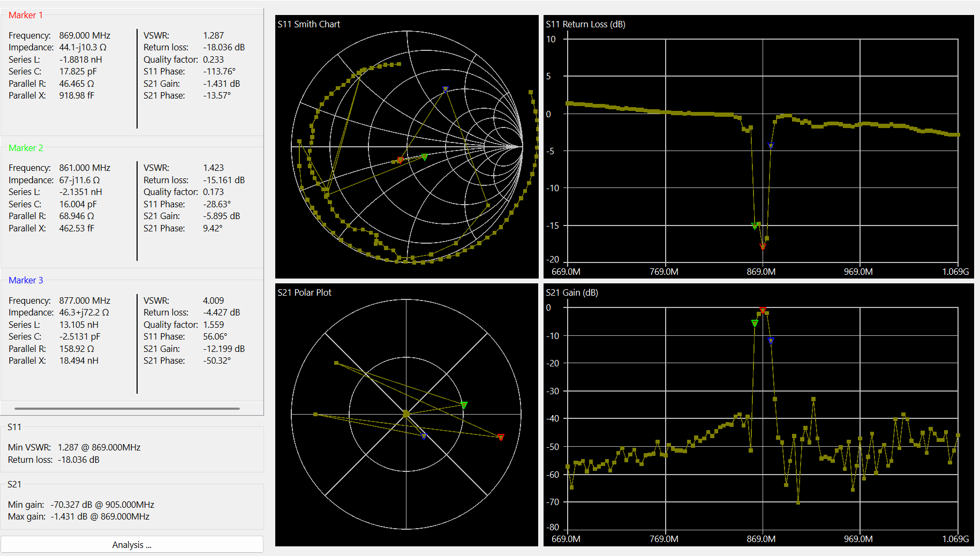Click Marker 3 impedance 46.3+j72.2 Ω
Image resolution: width=980 pixels, height=556 pixels.
click(84, 312)
